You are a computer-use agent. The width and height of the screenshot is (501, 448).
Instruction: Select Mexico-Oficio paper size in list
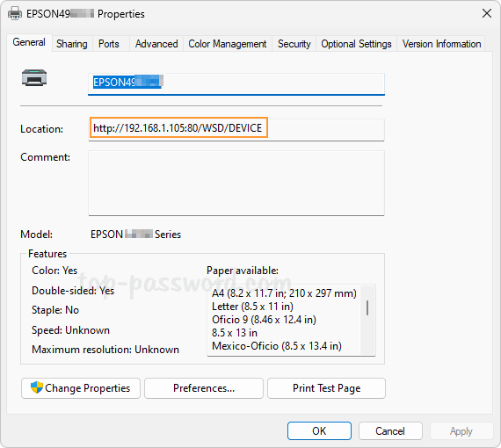[x=277, y=346]
